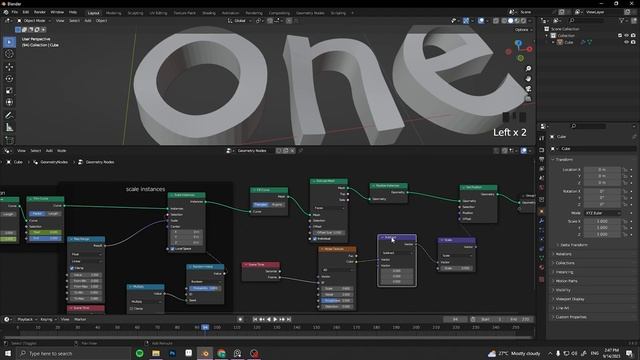This screenshot has width=640, height=360.
Task: Toggle Individual checkbox in Extrude Mesh node
Action: 315,239
